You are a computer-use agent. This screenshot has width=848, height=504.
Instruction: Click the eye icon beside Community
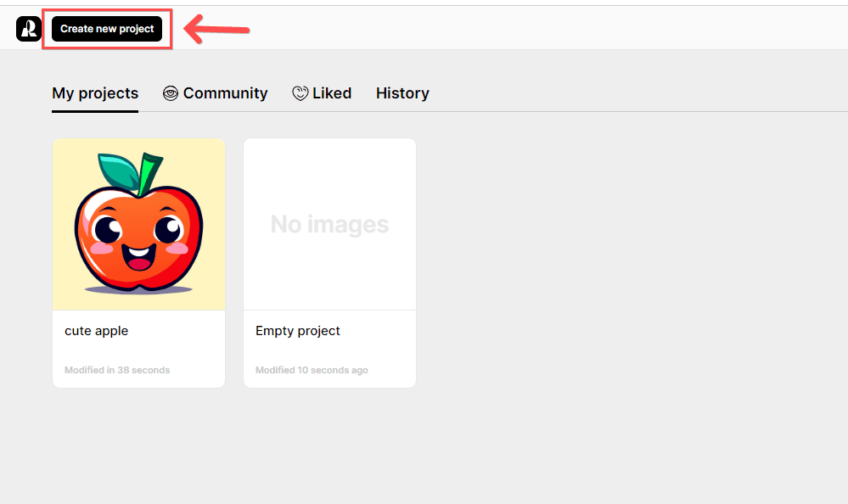[x=171, y=93]
